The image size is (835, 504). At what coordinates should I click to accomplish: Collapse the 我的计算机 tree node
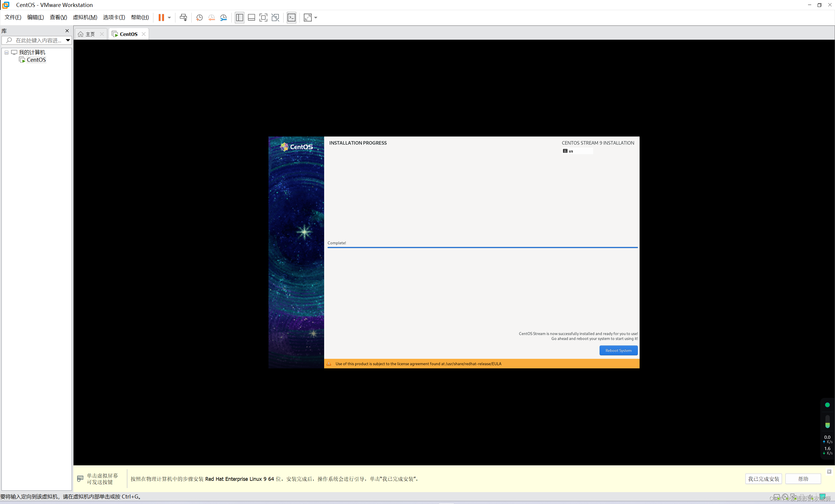pyautogui.click(x=6, y=52)
